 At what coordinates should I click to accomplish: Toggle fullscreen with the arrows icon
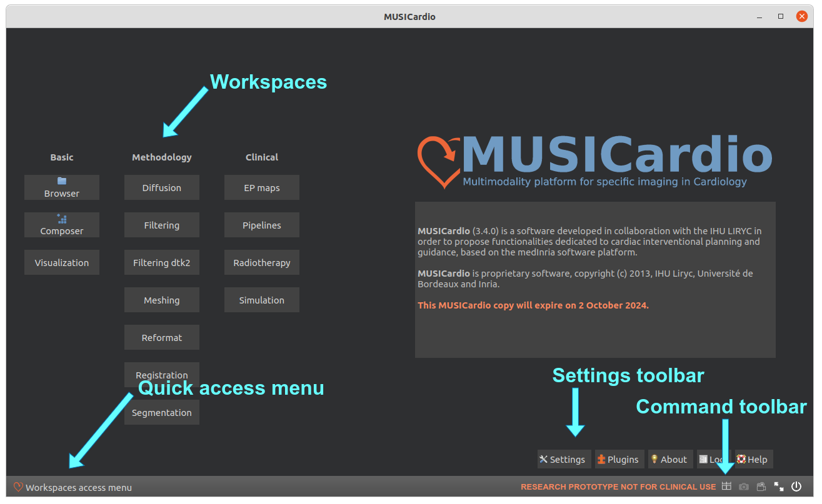point(779,487)
